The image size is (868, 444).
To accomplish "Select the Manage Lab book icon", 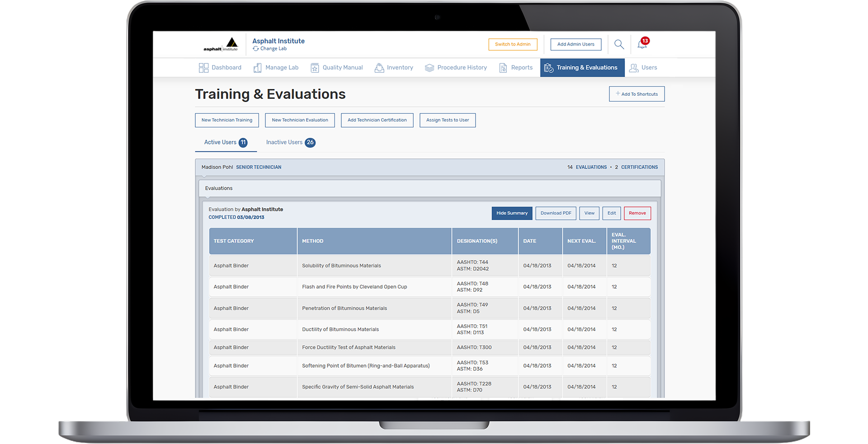I will point(258,67).
